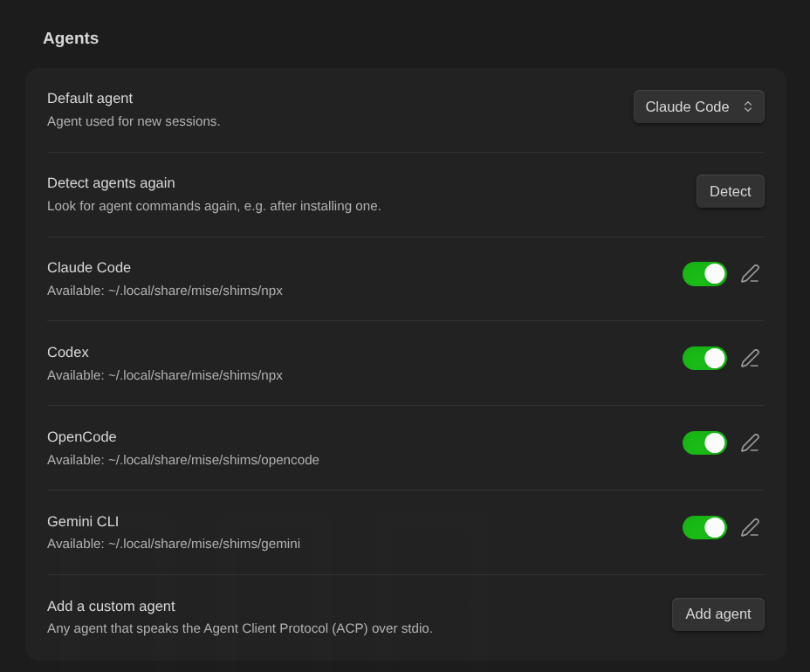Edit the Claude Code agent with pencil icon
Screen dimensions: 810x672
(750, 274)
